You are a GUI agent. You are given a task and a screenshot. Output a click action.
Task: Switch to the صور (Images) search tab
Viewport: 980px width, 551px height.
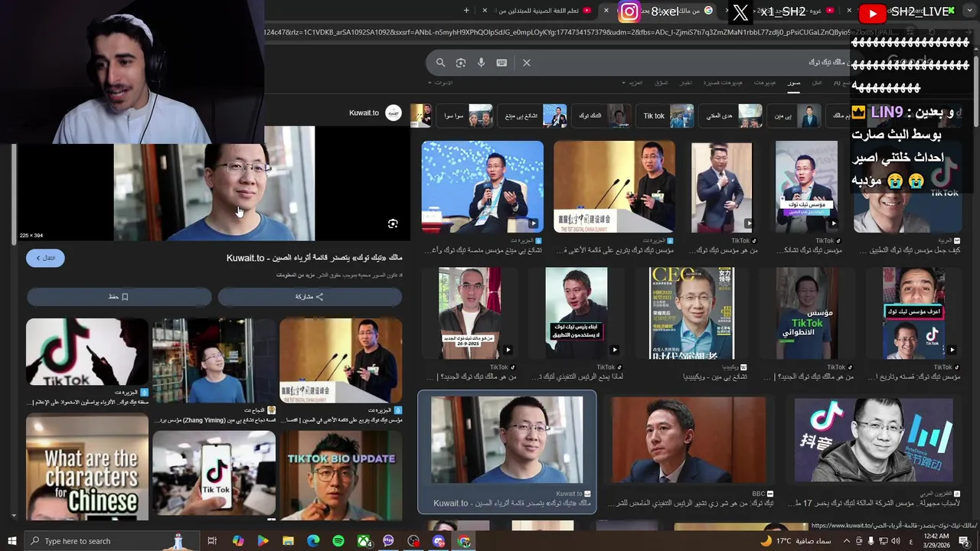[794, 83]
